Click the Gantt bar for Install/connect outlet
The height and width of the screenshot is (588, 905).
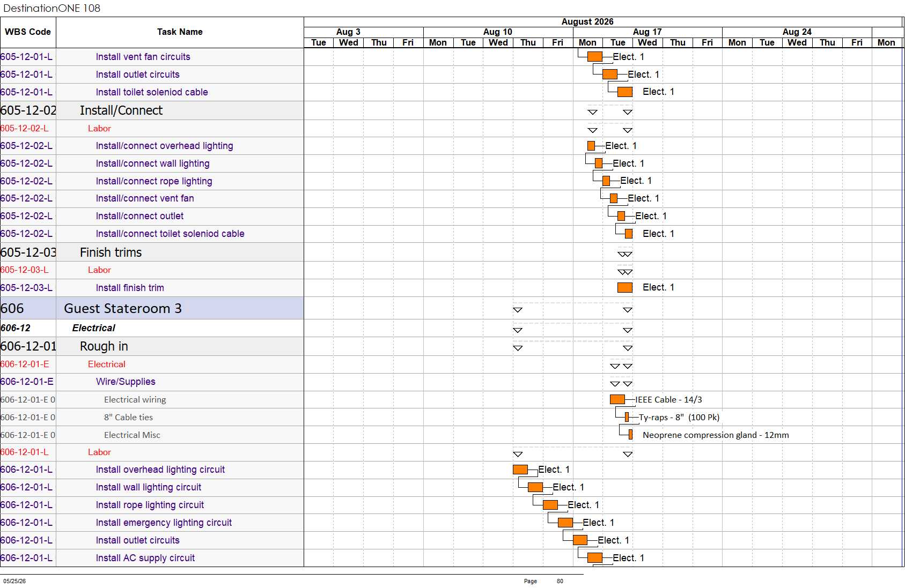click(x=621, y=216)
